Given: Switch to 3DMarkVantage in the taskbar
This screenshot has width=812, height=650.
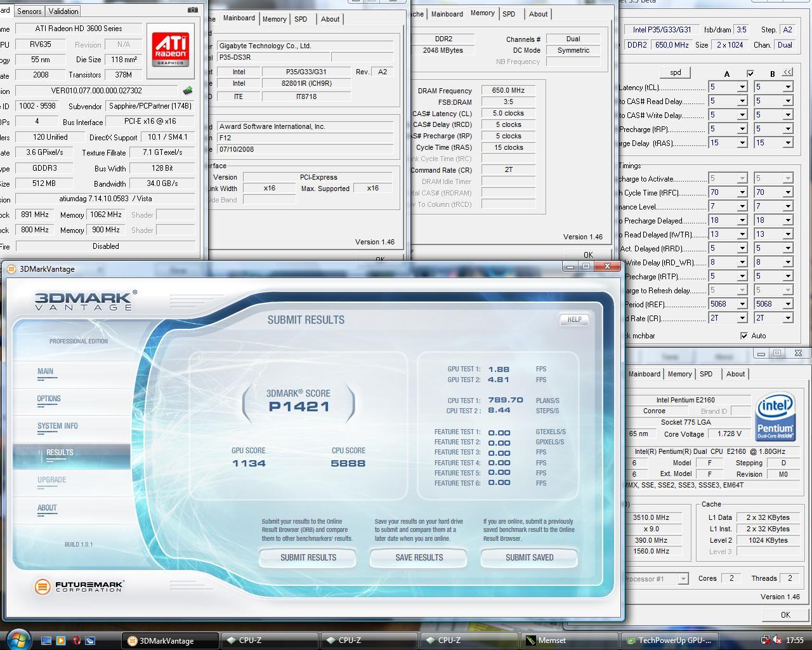Looking at the screenshot, I should (x=170, y=640).
